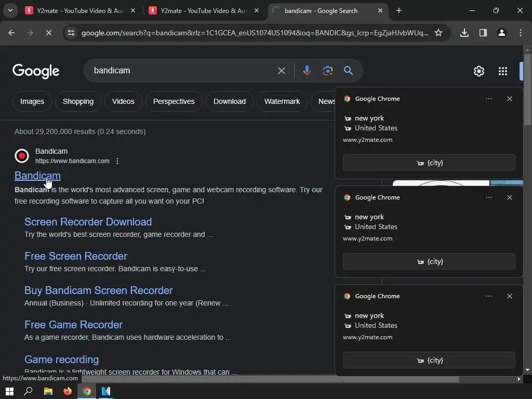Screen dimensions: 532x399
Task: Open Buy Bandicam Screen Recorder link
Action: pos(98,290)
